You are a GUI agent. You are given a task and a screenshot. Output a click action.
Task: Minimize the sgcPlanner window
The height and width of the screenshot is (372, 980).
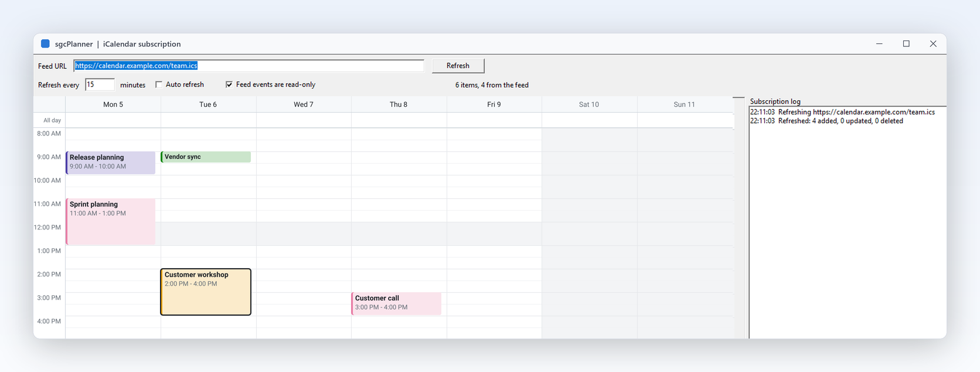tap(879, 44)
